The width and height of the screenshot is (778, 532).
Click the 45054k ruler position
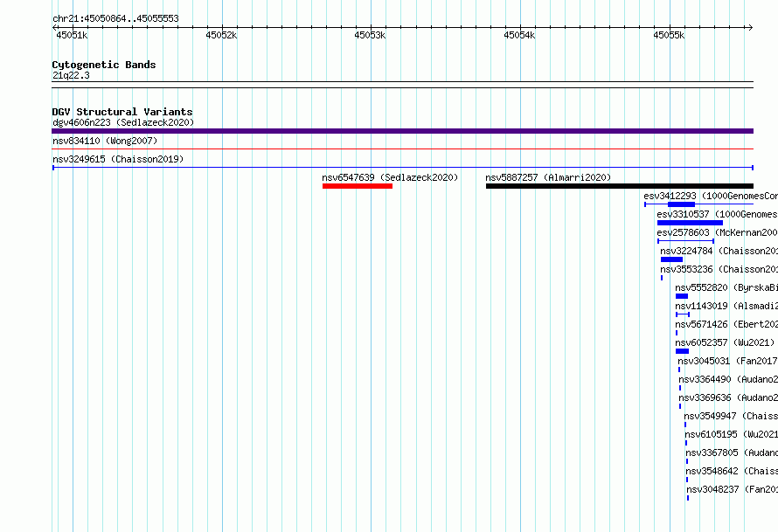(x=519, y=35)
